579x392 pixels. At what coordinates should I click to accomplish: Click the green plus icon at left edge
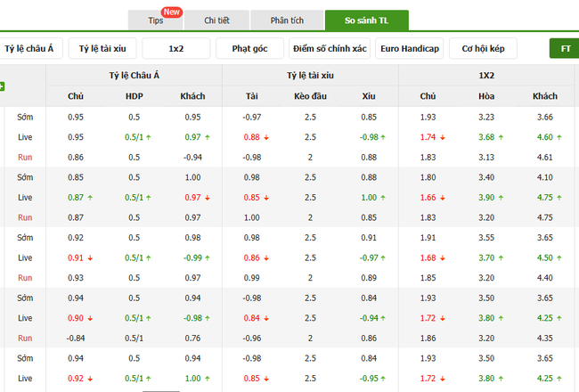[3, 86]
